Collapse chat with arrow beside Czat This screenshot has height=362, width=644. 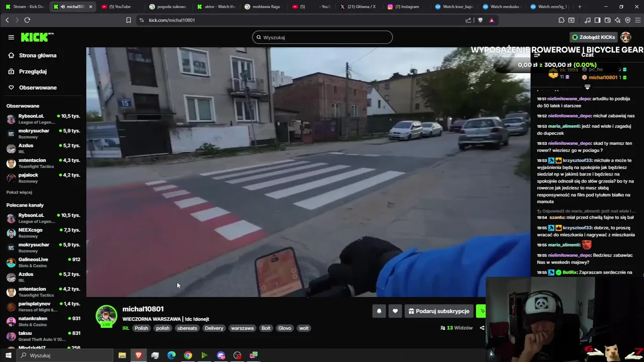click(537, 55)
